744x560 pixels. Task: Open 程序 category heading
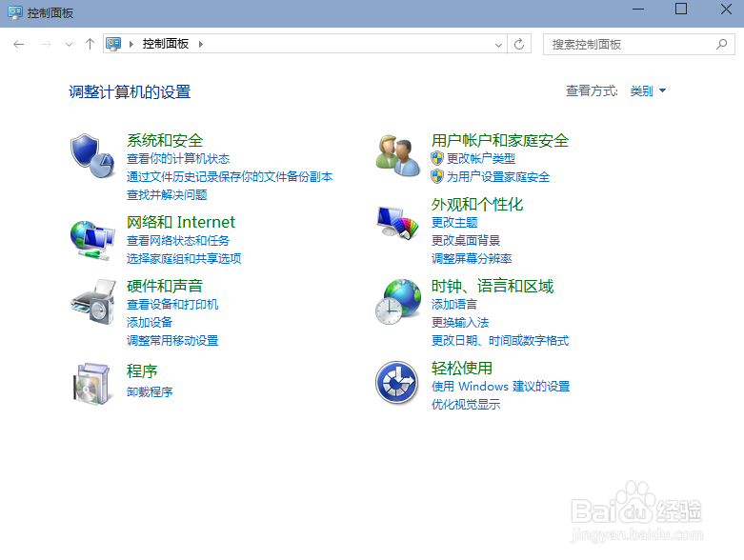tap(142, 370)
